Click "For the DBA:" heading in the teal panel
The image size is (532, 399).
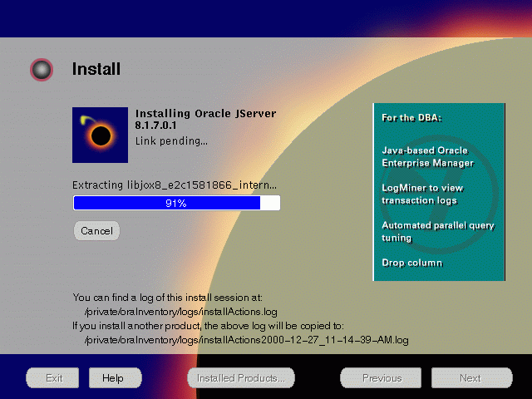click(x=411, y=118)
